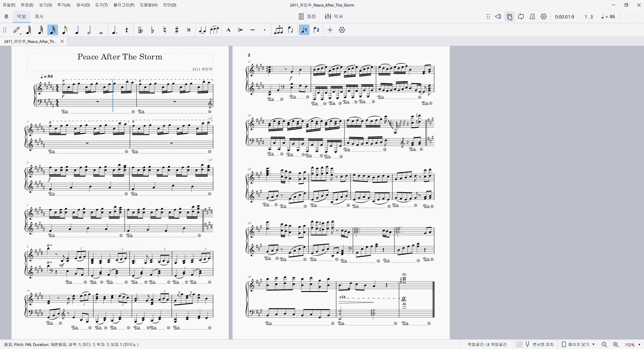
Task: Close the Peace_After_The_Storm score tab
Action: [x=62, y=42]
